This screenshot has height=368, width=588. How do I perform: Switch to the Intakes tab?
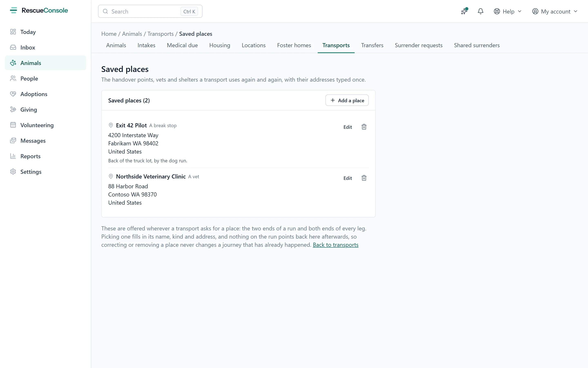146,45
